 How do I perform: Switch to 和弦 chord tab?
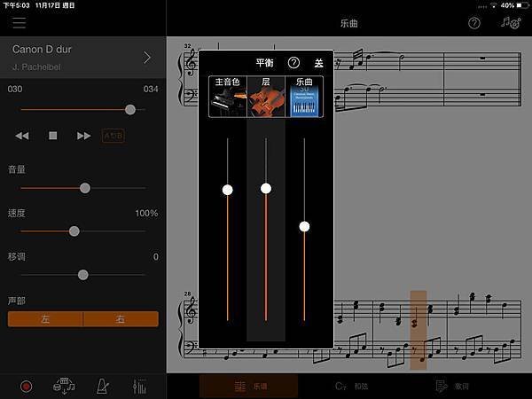[x=351, y=386]
